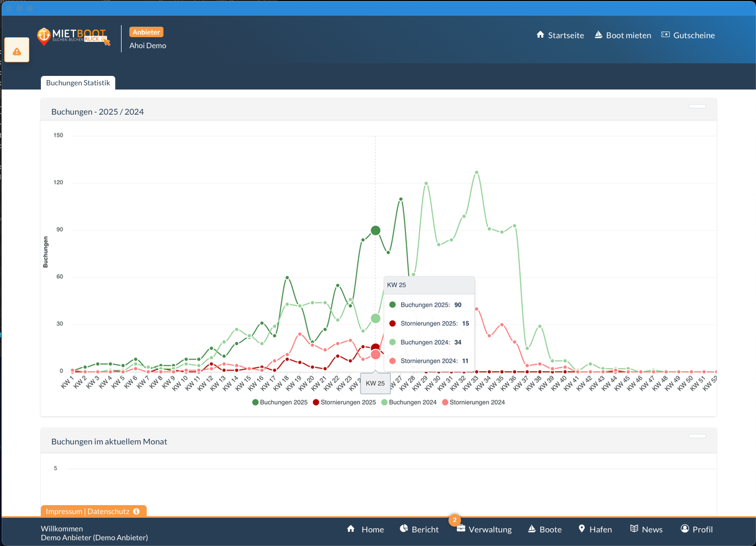Click the Profil user icon

685,529
